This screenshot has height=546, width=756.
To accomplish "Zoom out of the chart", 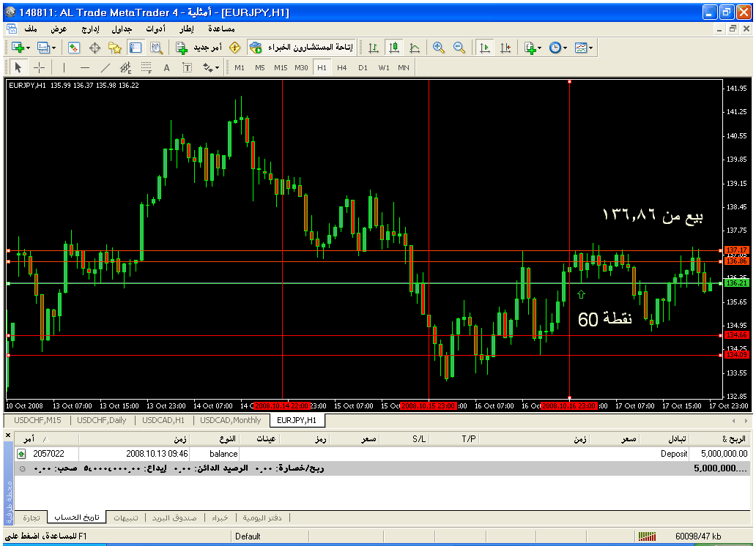I will point(459,48).
